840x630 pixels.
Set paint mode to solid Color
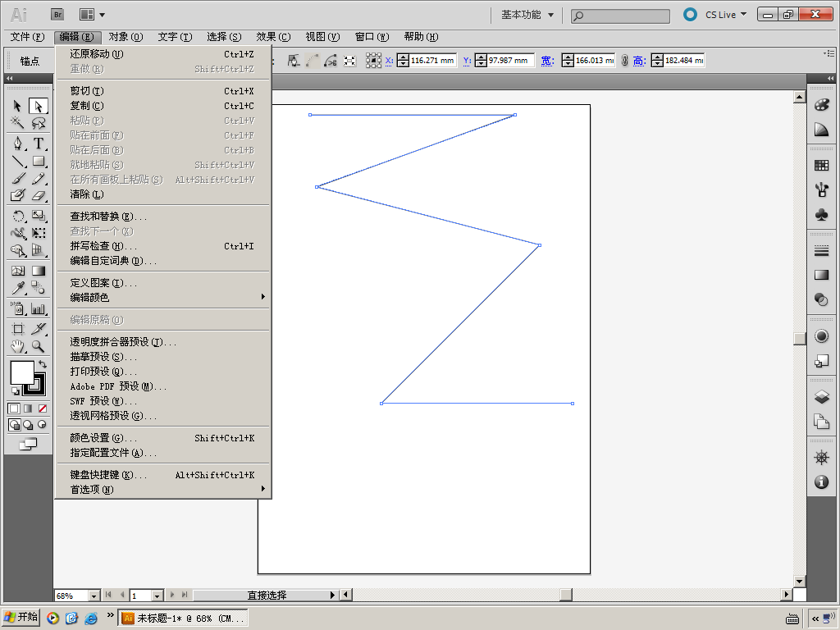(14, 409)
